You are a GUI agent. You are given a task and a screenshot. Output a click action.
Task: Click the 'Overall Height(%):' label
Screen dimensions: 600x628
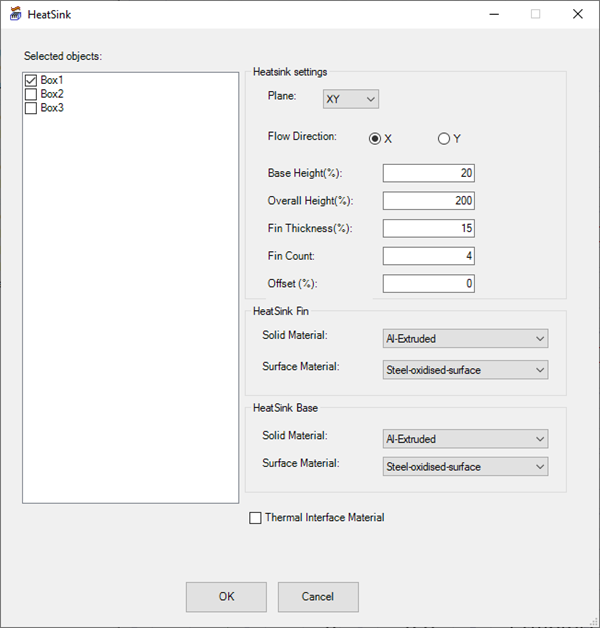[x=310, y=201]
